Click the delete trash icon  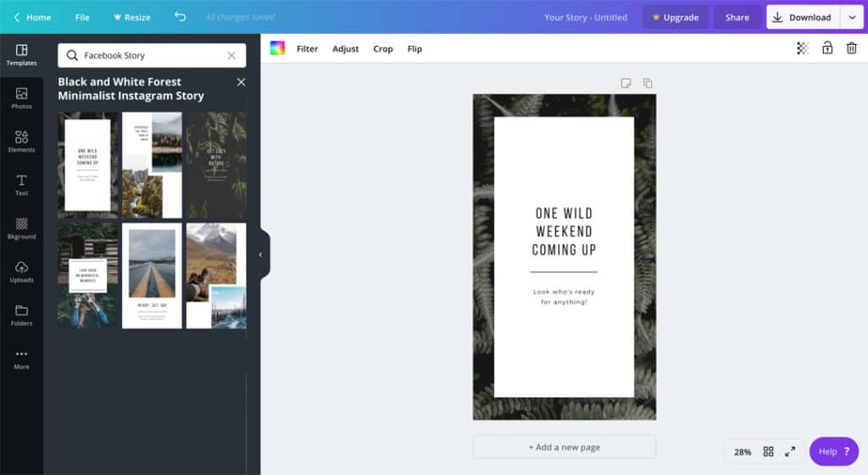[x=851, y=48]
